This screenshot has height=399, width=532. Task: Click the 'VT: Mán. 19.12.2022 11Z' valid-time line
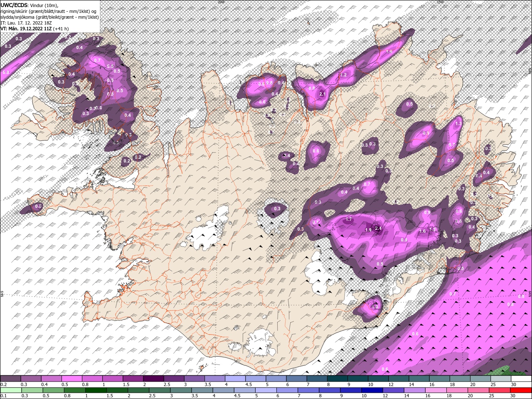point(26,29)
